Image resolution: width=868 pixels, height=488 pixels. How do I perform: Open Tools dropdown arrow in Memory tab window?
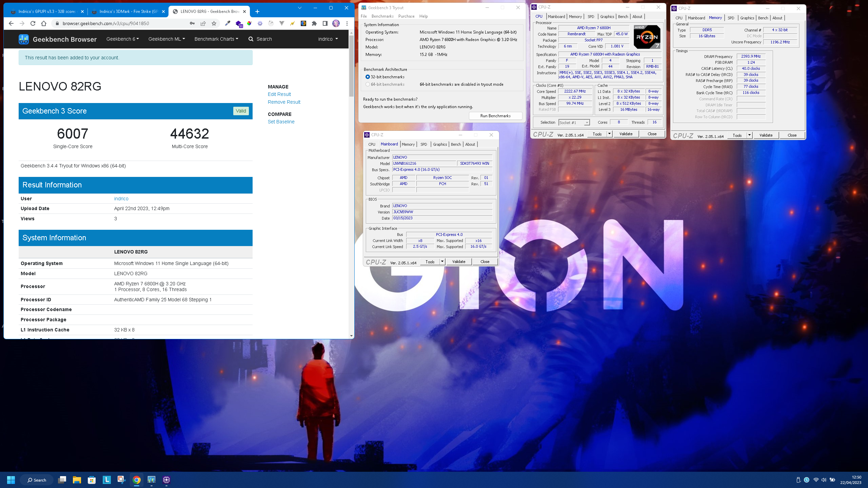click(x=749, y=135)
